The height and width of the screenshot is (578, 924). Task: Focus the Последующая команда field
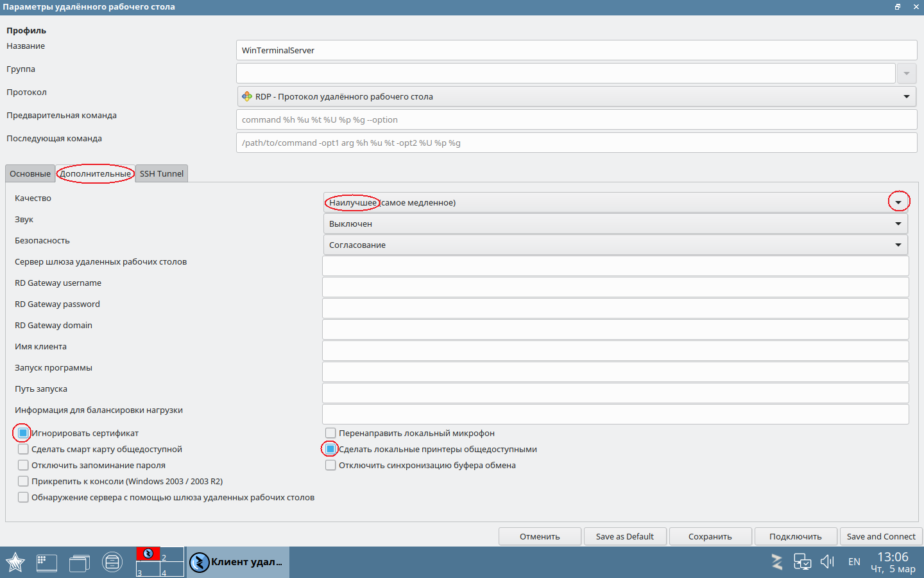pos(576,143)
